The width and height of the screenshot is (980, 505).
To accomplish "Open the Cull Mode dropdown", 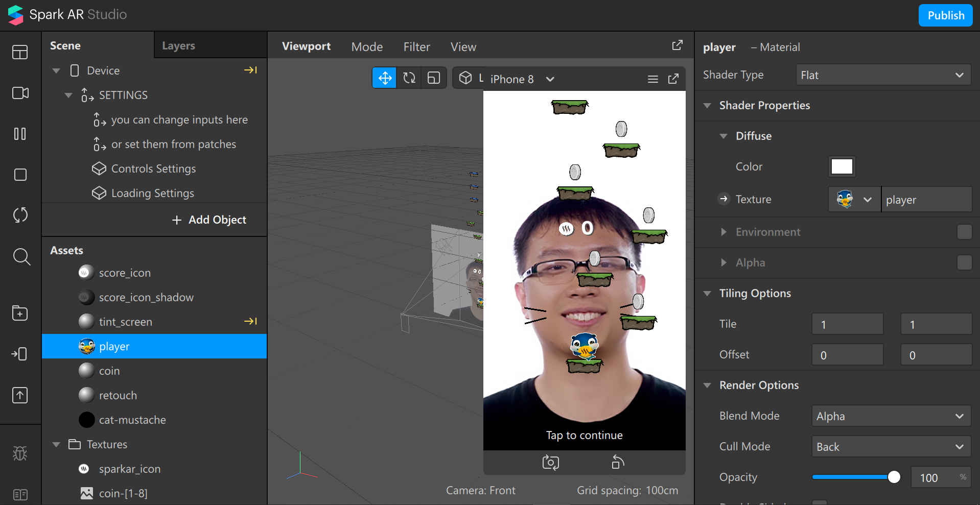I will coord(891,447).
